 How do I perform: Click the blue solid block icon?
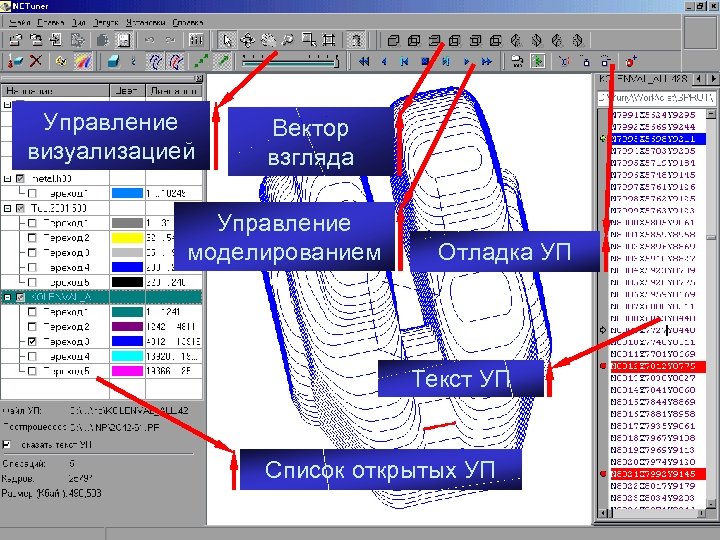pos(113,61)
